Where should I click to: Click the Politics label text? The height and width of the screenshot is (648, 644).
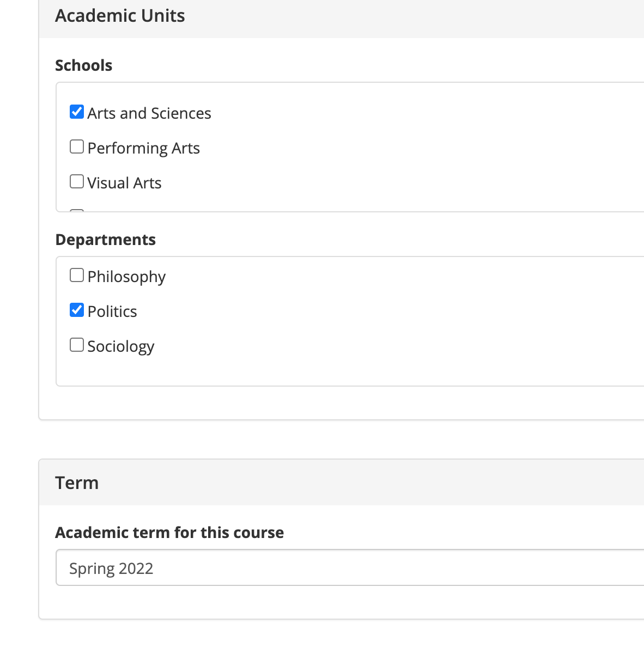112,311
